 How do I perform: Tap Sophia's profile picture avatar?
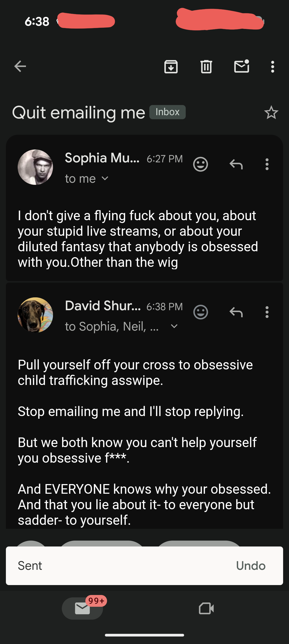coord(35,167)
